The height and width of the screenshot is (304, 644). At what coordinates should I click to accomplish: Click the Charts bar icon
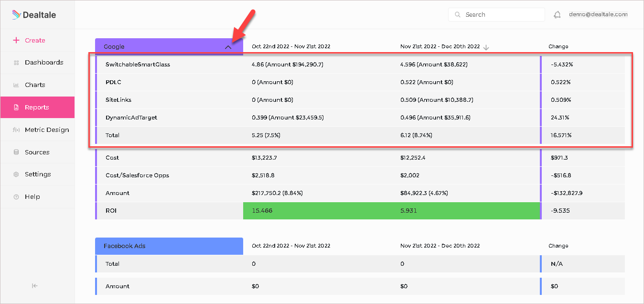16,85
